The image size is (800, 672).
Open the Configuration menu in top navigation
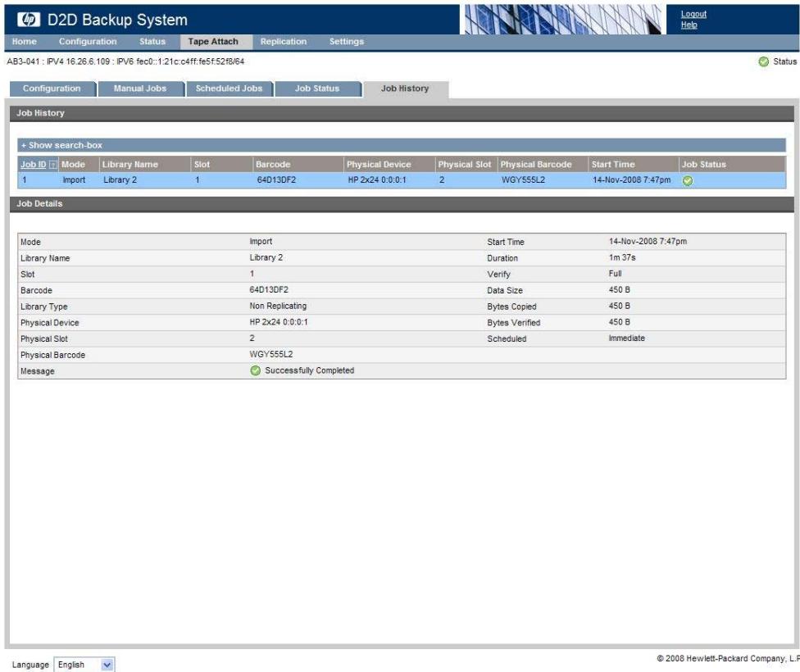pyautogui.click(x=88, y=41)
